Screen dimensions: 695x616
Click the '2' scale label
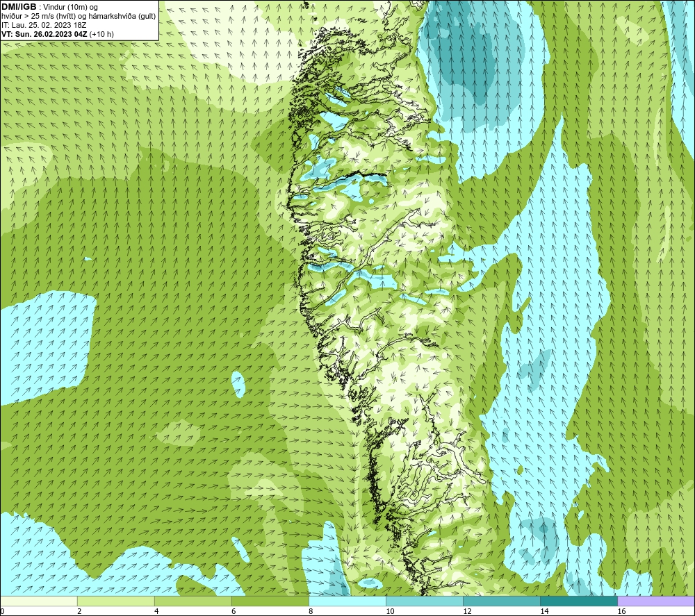pyautogui.click(x=79, y=612)
